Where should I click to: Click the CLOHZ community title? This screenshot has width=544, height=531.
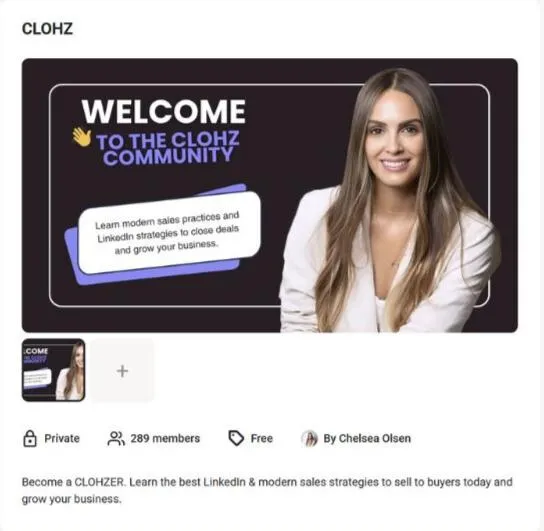(x=47, y=29)
